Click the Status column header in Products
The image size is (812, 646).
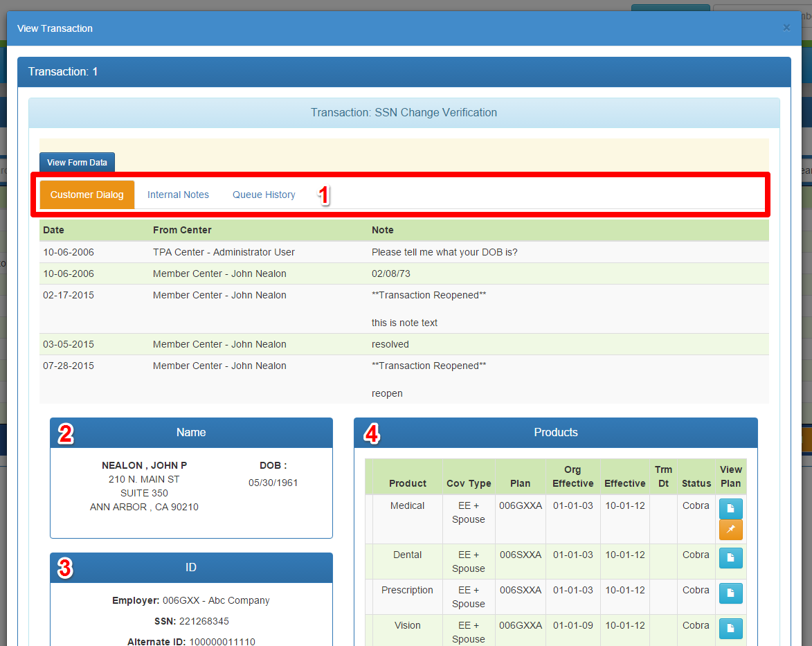[x=696, y=483]
